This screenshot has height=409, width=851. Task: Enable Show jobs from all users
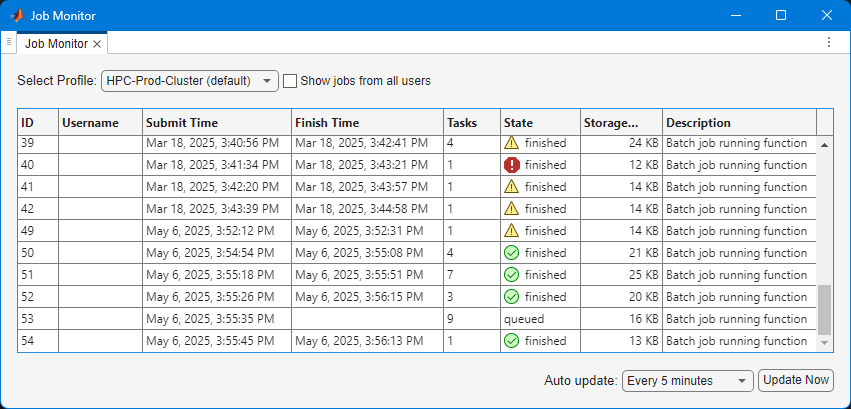click(x=290, y=81)
